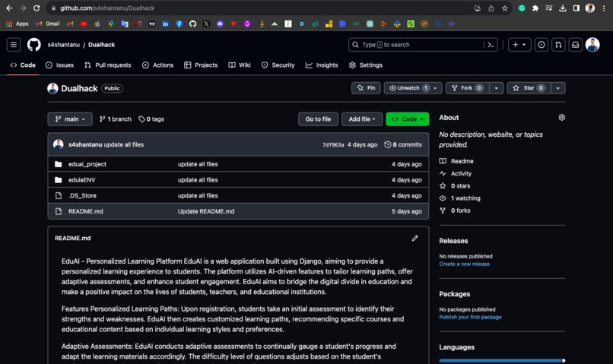Open the LinkedIn bookmark

click(165, 24)
